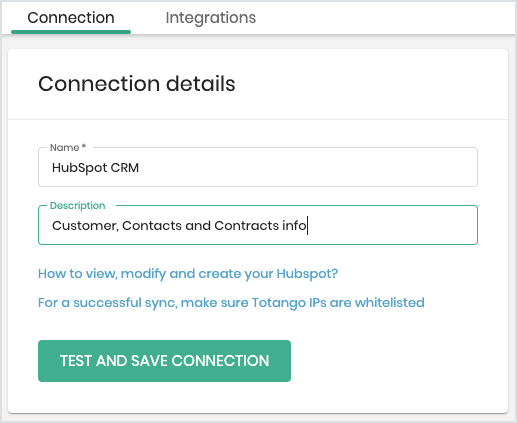The width and height of the screenshot is (517, 423).
Task: Open the How to view, modify Hubspot link
Action: point(188,274)
